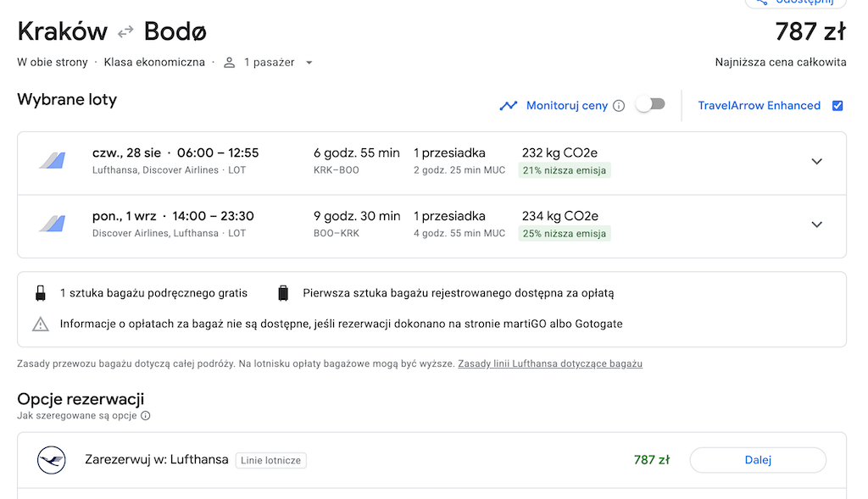Screen dimensions: 868x499
Task: Click the checked baggage suitcase icon
Action: coord(283,293)
